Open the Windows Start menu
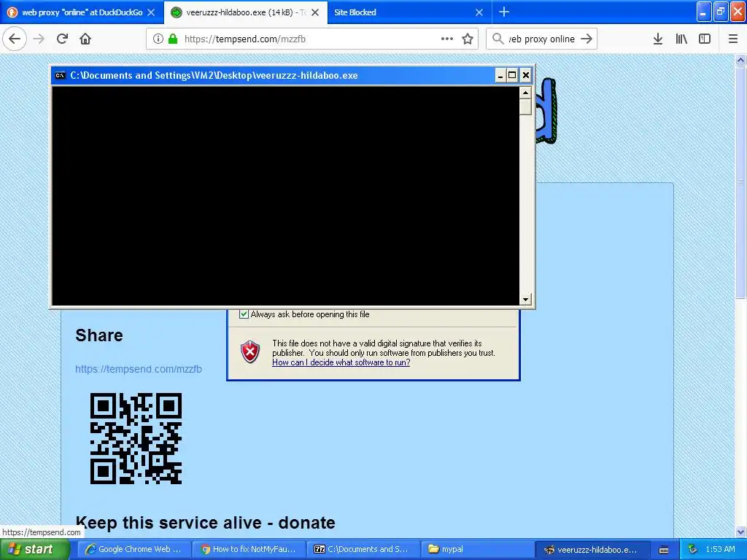This screenshot has height=560, width=747. [x=34, y=549]
